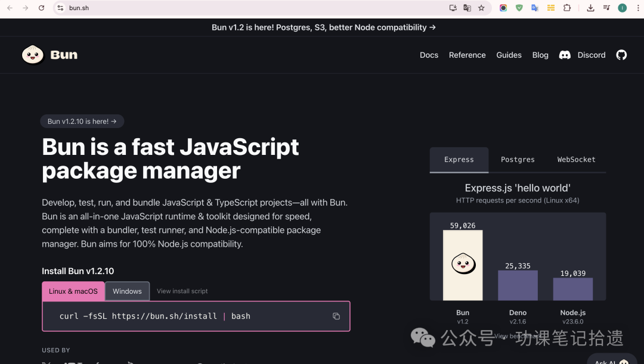
Task: Click the Discord logo icon
Action: (x=564, y=55)
